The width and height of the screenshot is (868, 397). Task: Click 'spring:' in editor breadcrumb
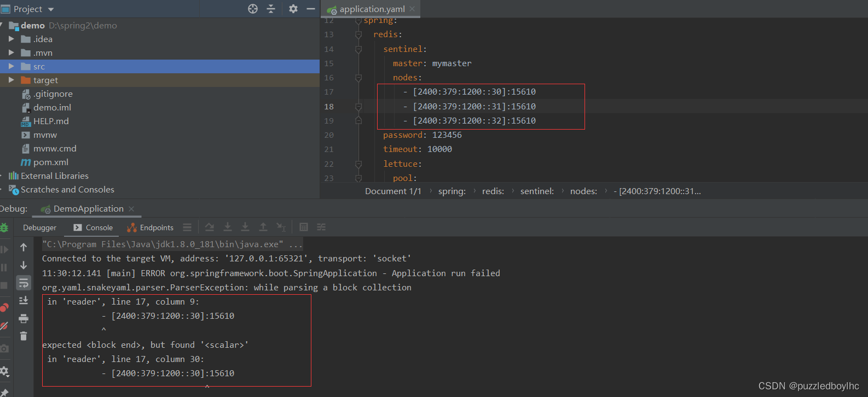pyautogui.click(x=452, y=191)
